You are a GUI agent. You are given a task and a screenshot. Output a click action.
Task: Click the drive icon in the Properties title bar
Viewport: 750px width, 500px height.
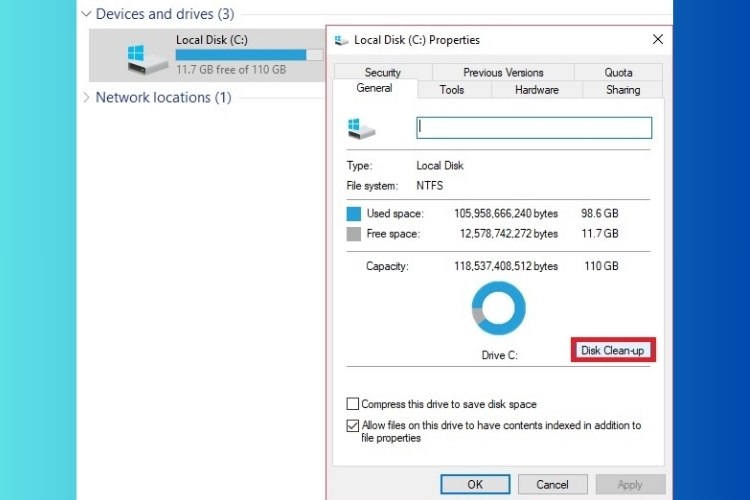[x=340, y=40]
